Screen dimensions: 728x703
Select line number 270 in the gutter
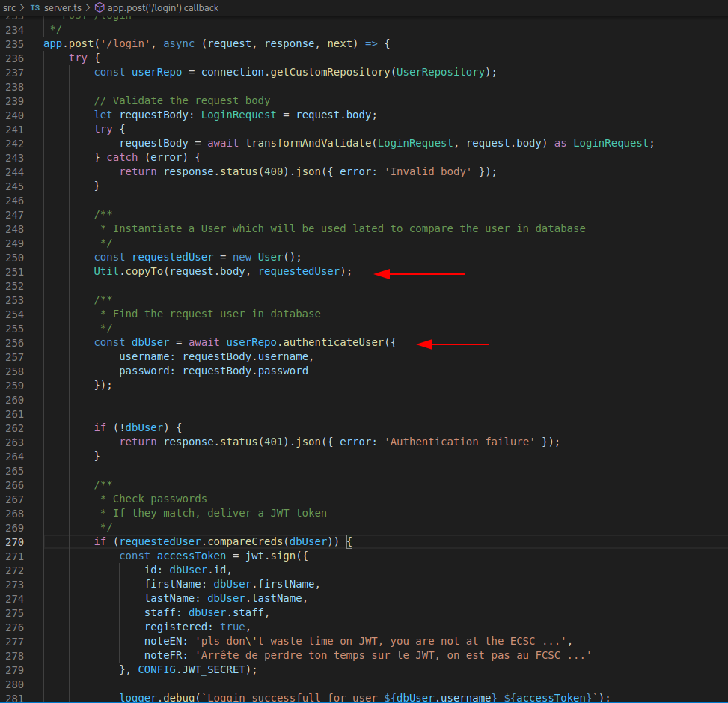click(x=15, y=541)
